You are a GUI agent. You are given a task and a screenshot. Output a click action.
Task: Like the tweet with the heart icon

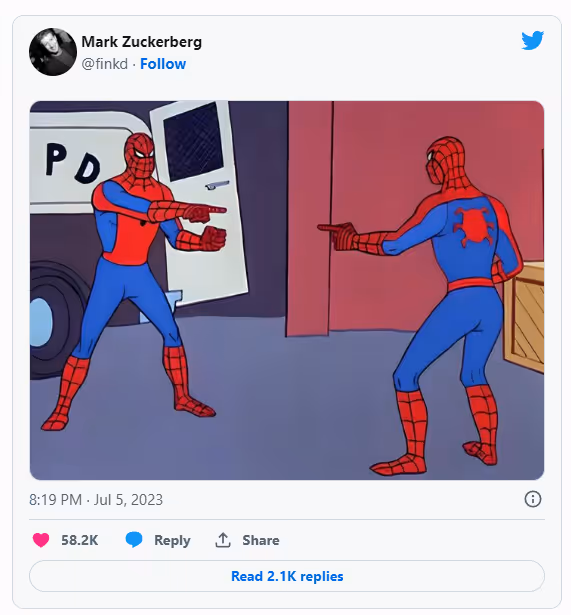point(41,540)
